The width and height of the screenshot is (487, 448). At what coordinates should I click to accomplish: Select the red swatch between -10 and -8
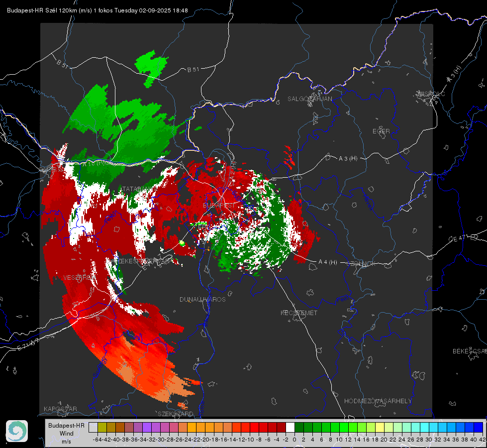click(x=254, y=427)
